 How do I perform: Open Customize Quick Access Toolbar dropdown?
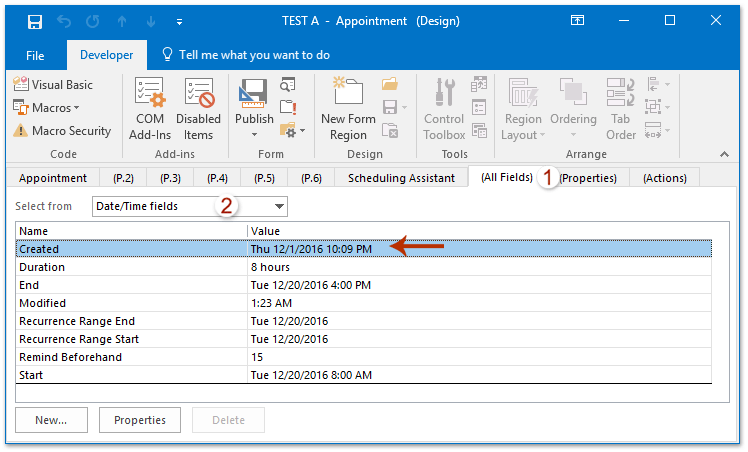(x=179, y=21)
